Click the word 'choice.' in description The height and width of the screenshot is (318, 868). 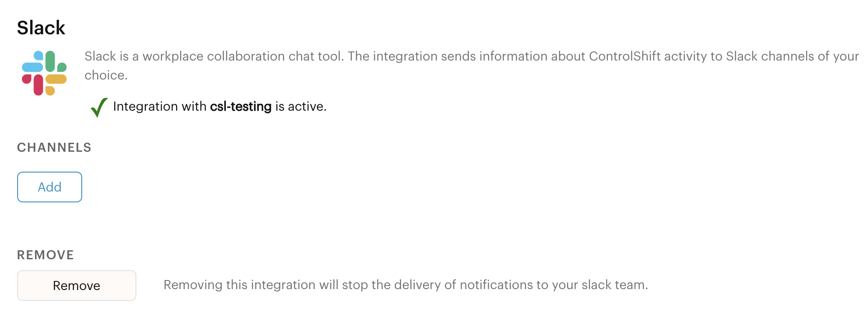[106, 75]
